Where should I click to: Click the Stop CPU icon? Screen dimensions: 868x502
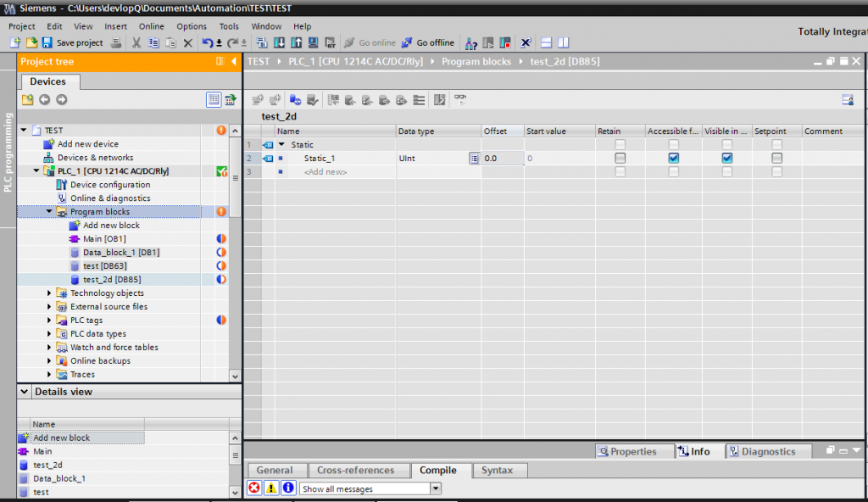505,42
